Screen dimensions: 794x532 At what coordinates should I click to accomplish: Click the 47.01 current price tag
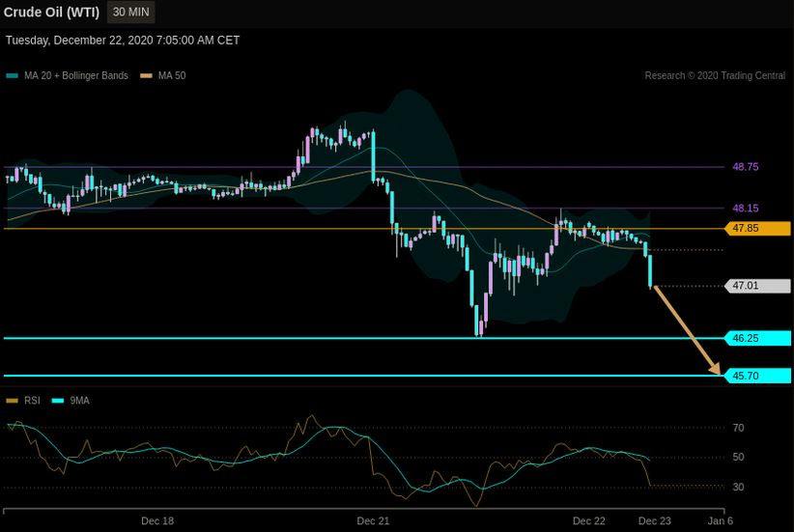[x=757, y=286]
